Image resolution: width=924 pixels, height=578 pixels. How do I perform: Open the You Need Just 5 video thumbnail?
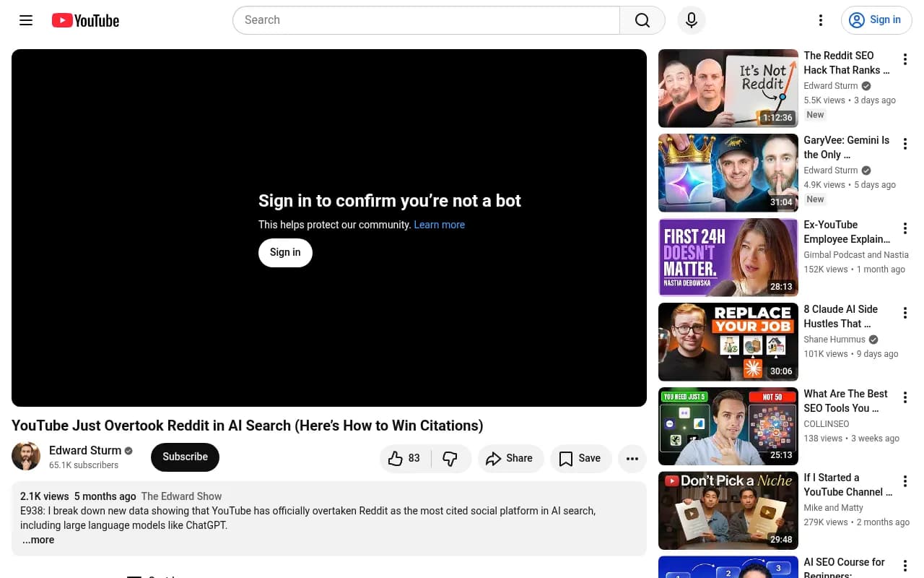tap(728, 426)
